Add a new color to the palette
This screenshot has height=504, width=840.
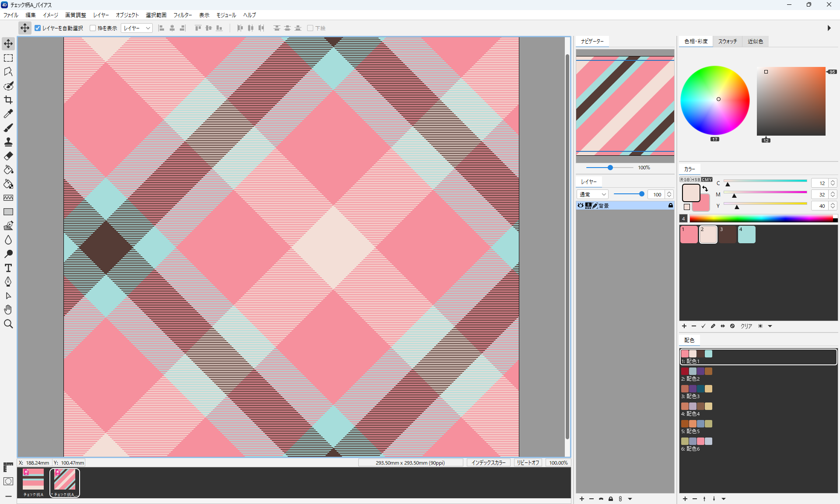(684, 326)
